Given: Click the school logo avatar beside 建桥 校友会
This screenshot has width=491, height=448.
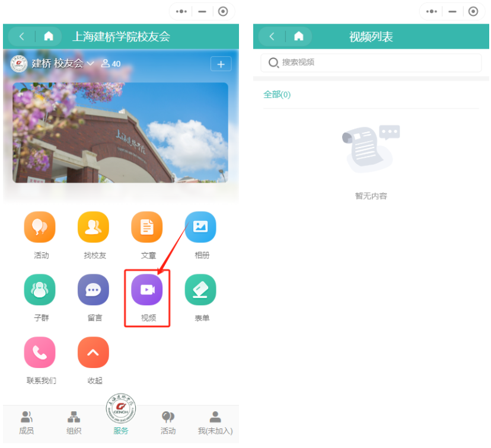Looking at the screenshot, I should 19,63.
